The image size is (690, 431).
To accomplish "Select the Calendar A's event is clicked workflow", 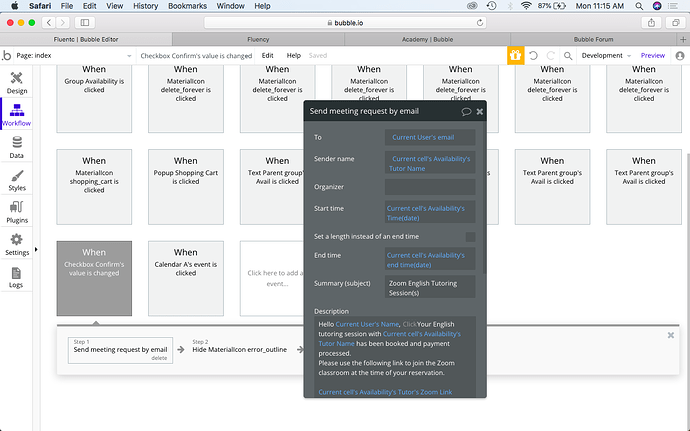I will tap(186, 278).
